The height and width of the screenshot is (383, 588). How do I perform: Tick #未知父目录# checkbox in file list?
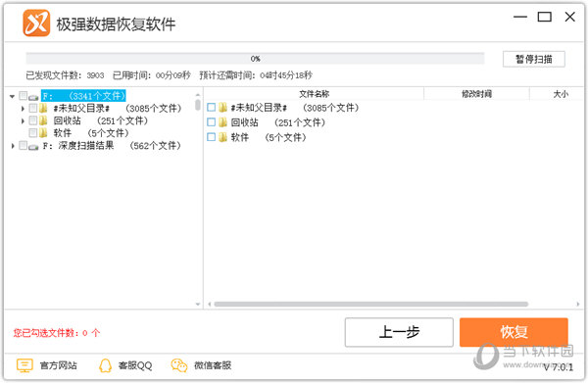[211, 108]
